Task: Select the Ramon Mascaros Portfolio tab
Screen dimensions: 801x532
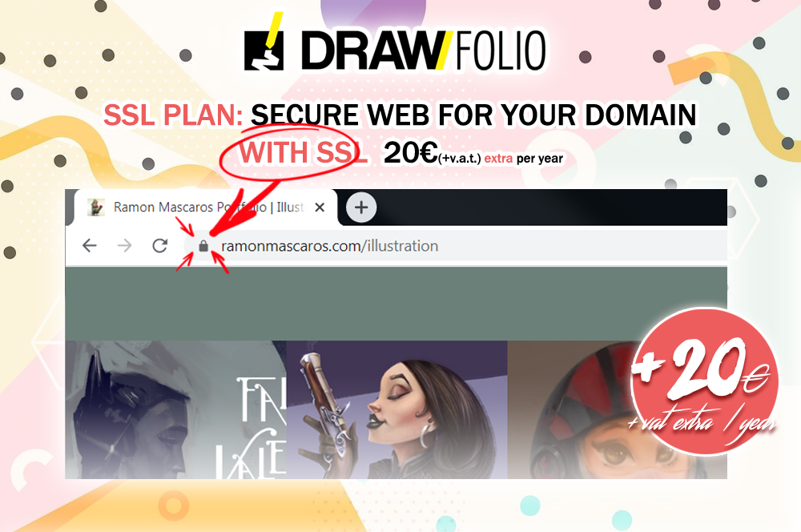Action: [204, 207]
